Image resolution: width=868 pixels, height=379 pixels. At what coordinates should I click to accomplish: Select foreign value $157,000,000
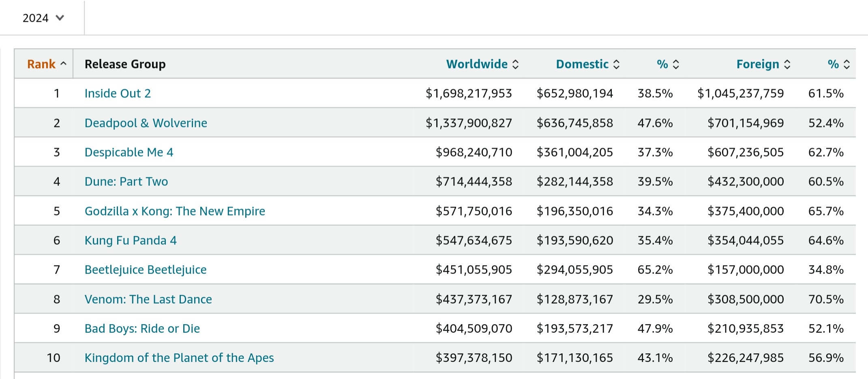coord(746,269)
